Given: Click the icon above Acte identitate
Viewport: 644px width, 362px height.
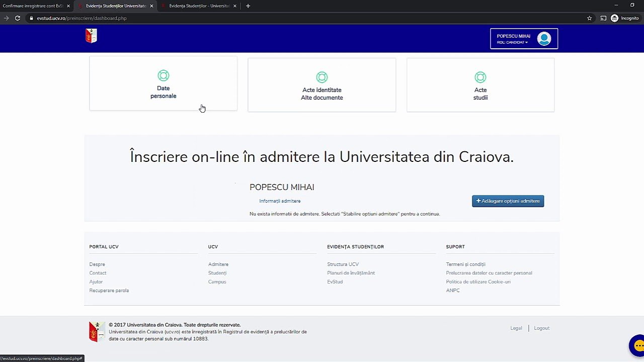Looking at the screenshot, I should pos(321,77).
